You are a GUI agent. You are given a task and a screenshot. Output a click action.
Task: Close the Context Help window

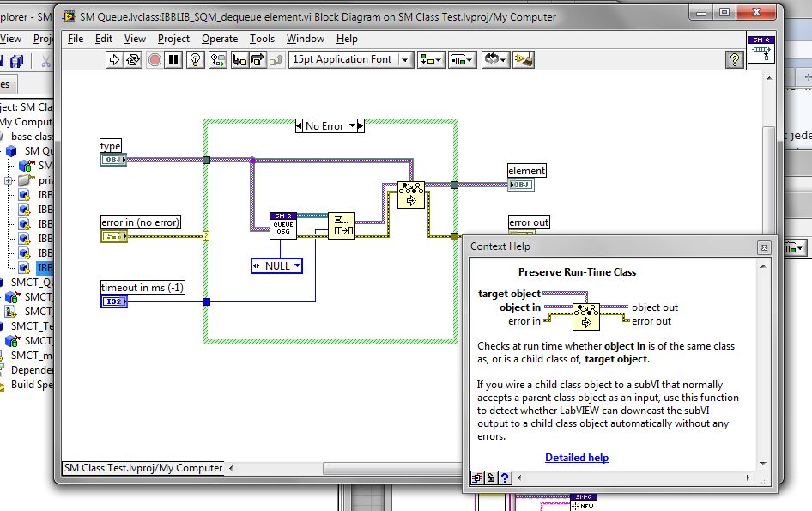coord(764,247)
